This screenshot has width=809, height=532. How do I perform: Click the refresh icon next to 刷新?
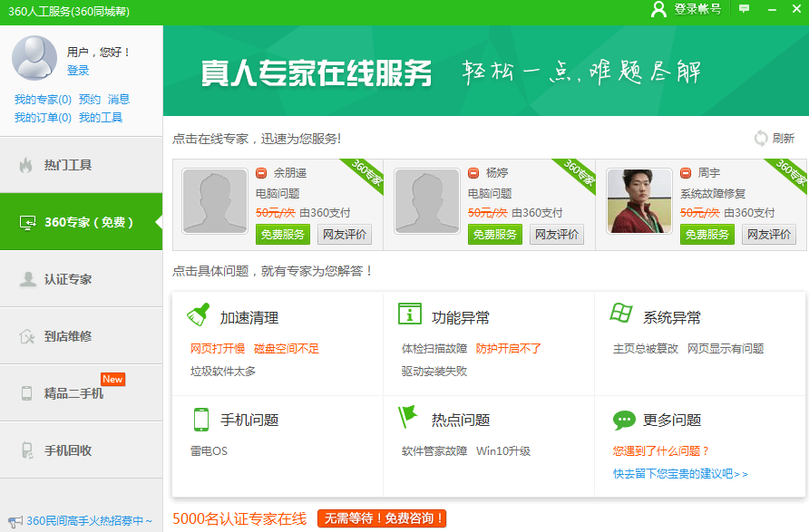[x=761, y=138]
